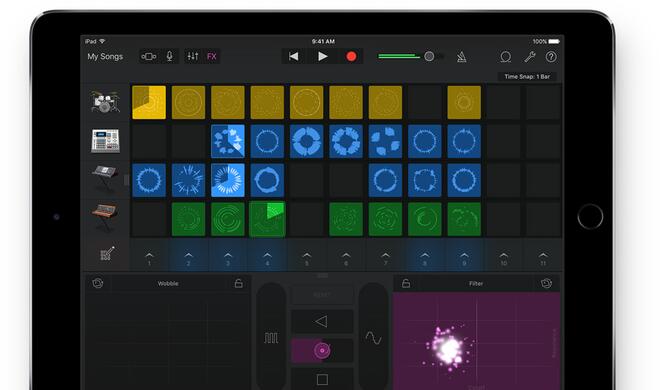Touch the downsampler sine-wave strip
Image resolution: width=660 pixels, height=390 pixels.
pyautogui.click(x=373, y=337)
